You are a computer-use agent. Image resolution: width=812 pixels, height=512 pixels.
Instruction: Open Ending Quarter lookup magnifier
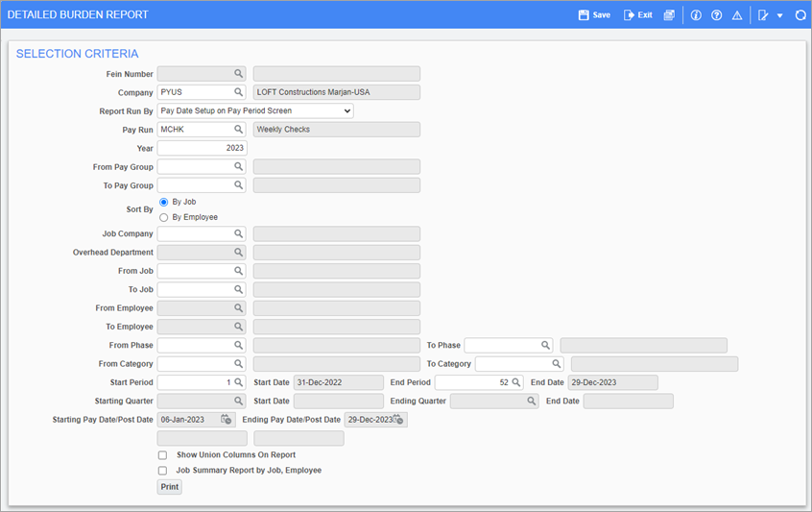pyautogui.click(x=532, y=402)
